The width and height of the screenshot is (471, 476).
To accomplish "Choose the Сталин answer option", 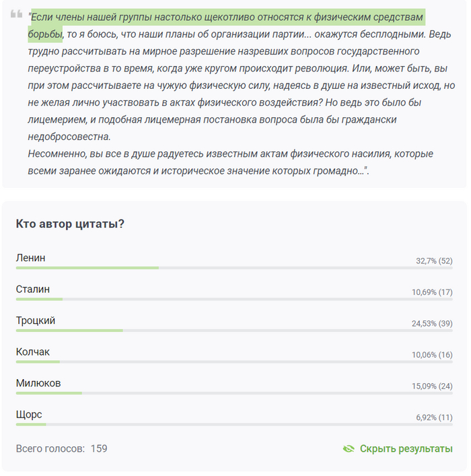I will (x=33, y=289).
